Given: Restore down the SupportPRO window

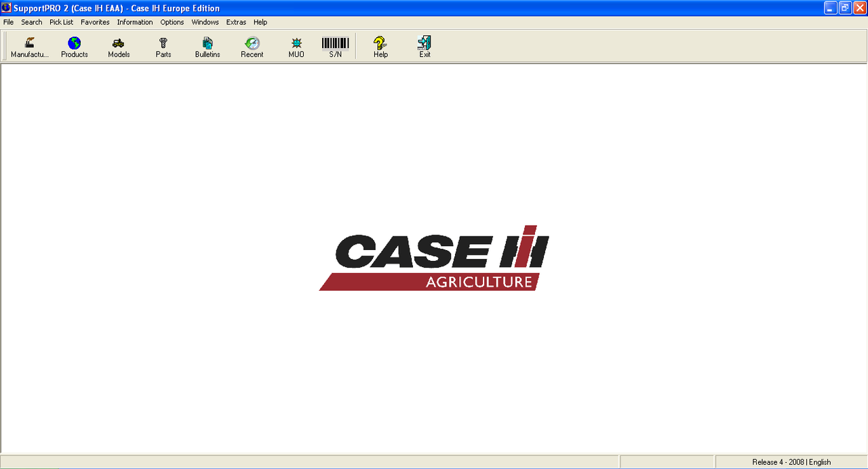Looking at the screenshot, I should pos(845,8).
